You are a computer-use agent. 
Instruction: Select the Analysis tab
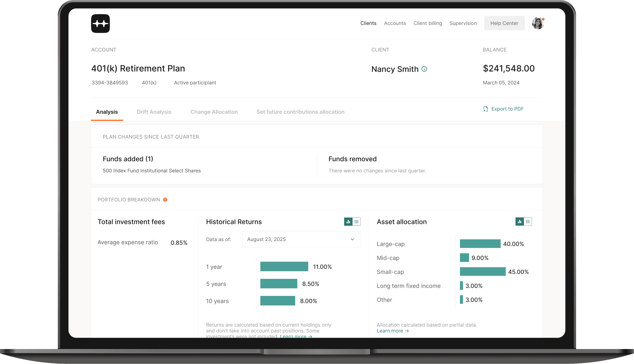click(x=107, y=112)
